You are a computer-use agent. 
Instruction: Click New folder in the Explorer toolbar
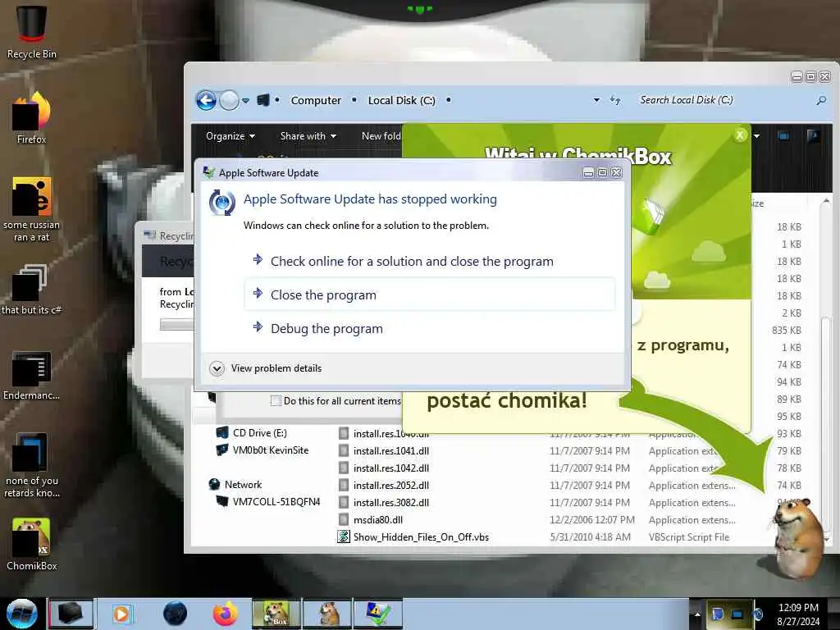pos(381,136)
